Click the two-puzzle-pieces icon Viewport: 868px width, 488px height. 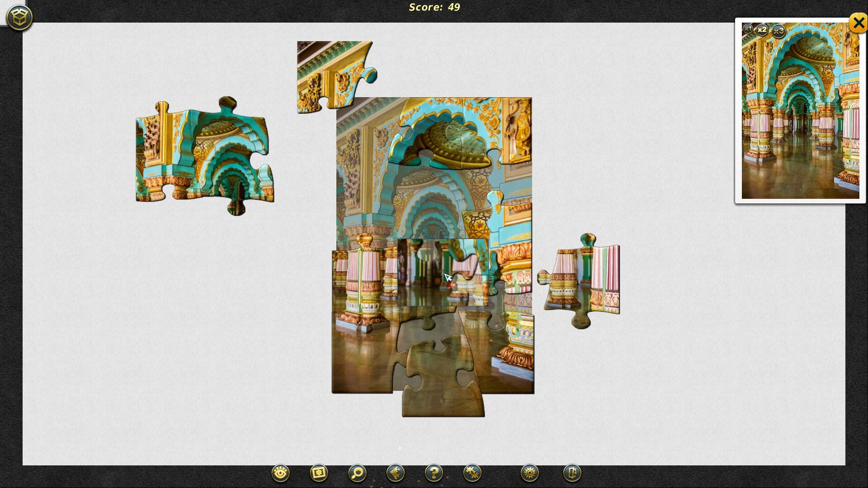point(472,473)
